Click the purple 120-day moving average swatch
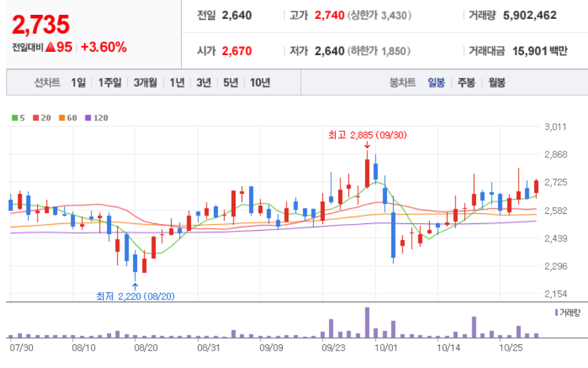Screen dimensions: 588x368 click(88, 118)
